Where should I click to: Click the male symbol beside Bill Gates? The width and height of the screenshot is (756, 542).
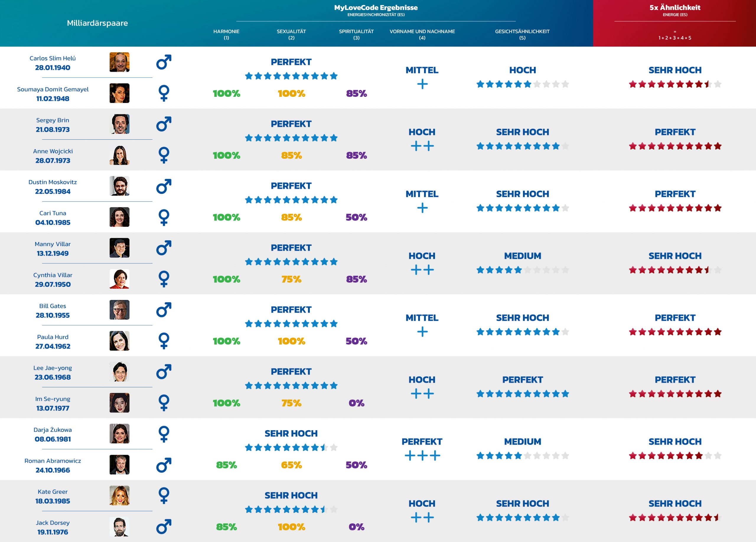click(x=164, y=310)
